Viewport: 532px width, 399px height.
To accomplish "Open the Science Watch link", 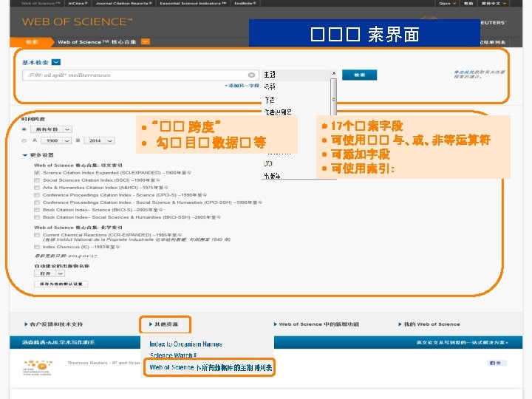I will click(174, 355).
